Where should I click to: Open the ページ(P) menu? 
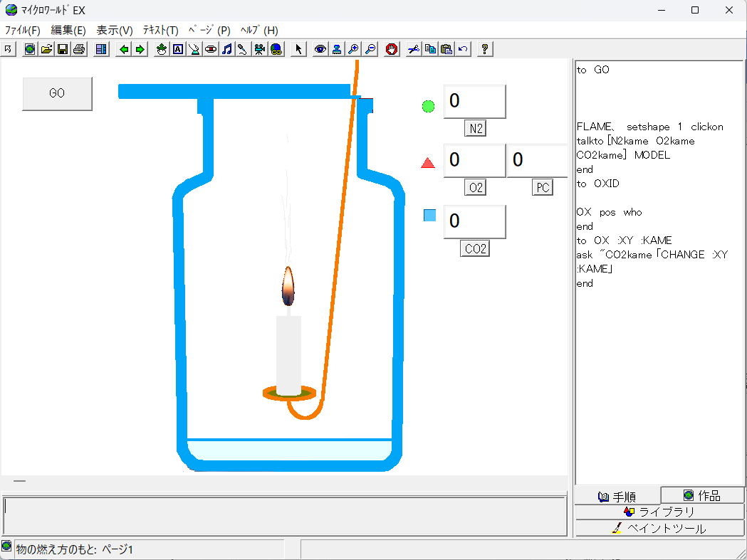pyautogui.click(x=209, y=31)
